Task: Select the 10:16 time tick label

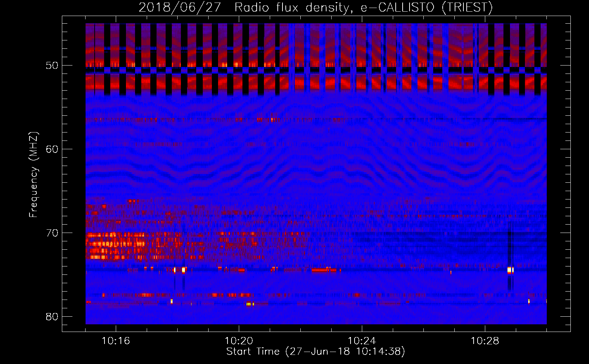Action: tap(116, 341)
